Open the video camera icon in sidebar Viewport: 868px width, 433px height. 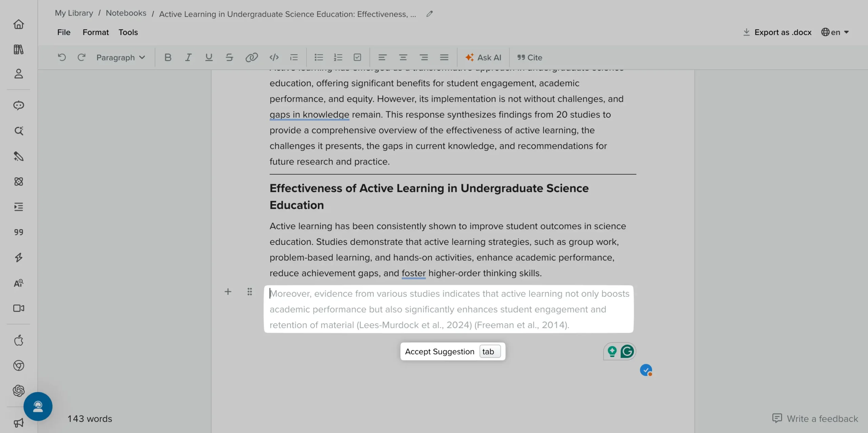click(x=19, y=308)
